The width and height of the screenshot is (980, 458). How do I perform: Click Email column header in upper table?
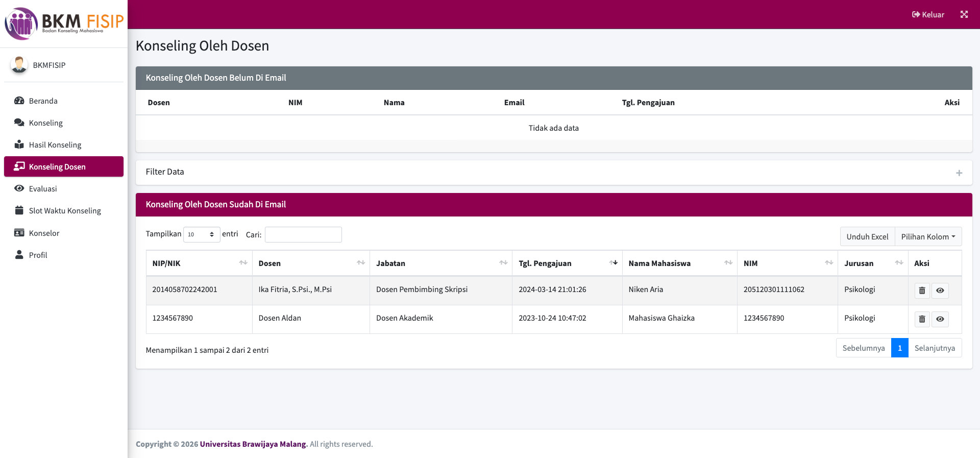[x=514, y=102]
